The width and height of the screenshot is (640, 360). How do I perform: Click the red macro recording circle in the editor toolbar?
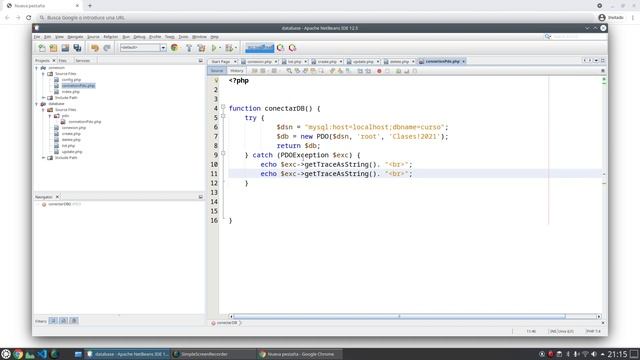[x=379, y=71]
